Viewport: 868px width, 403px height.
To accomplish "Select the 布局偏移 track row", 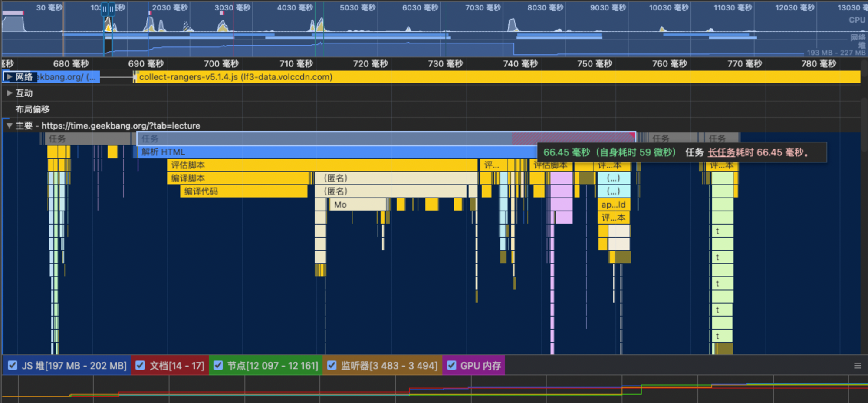I will tap(33, 109).
